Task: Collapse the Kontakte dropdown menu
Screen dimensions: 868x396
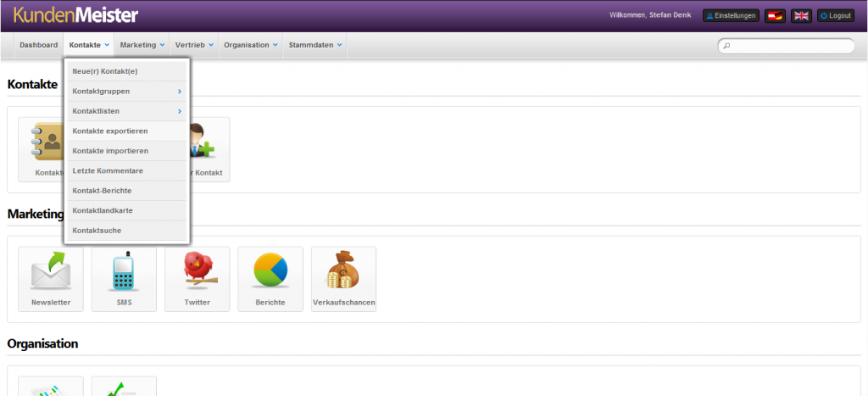Action: pos(89,45)
